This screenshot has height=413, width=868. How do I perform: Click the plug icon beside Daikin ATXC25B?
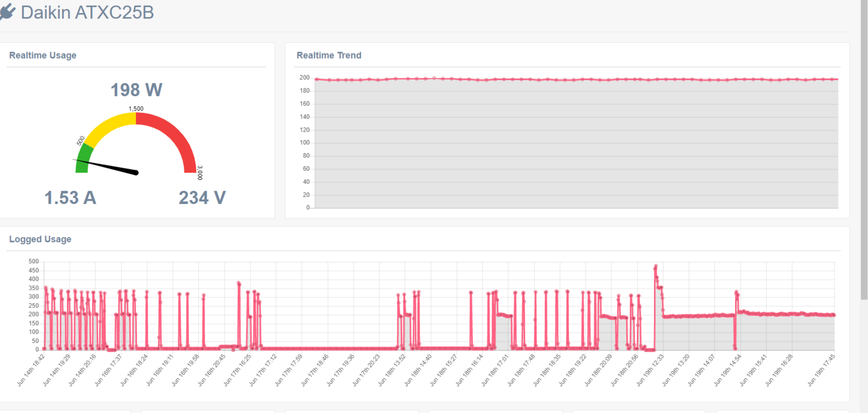(x=7, y=12)
